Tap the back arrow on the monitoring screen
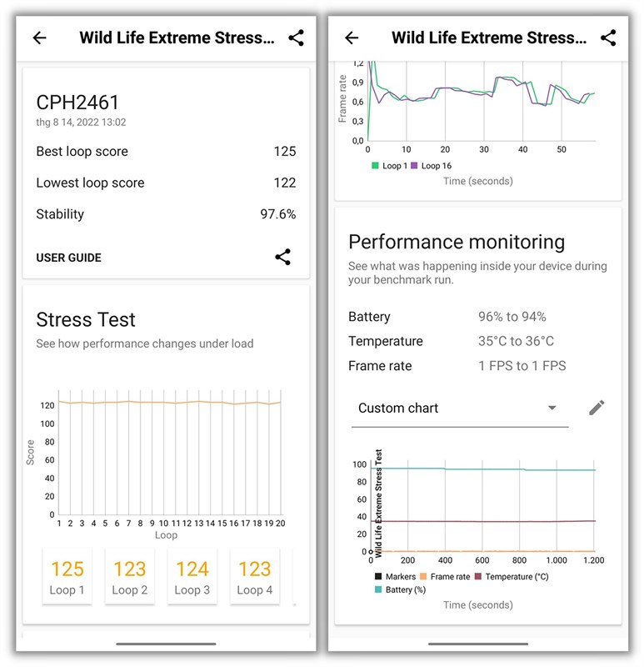Screen dimensions: 644x667 [x=350, y=36]
